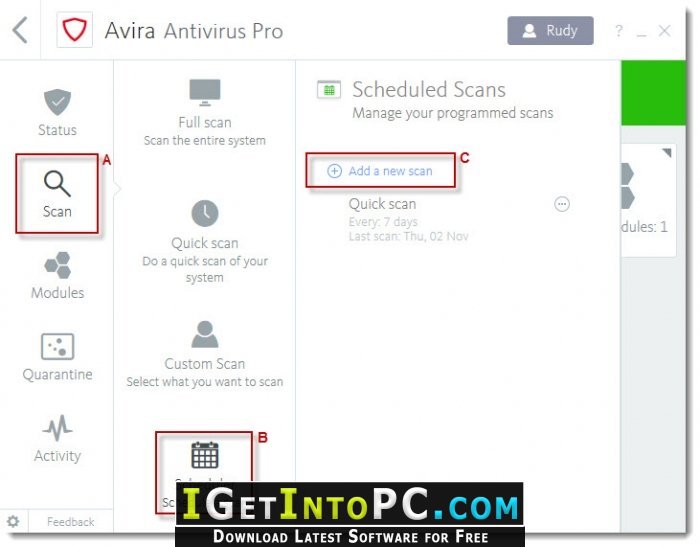The height and width of the screenshot is (547, 700).
Task: Click Add a new scan link
Action: click(380, 171)
